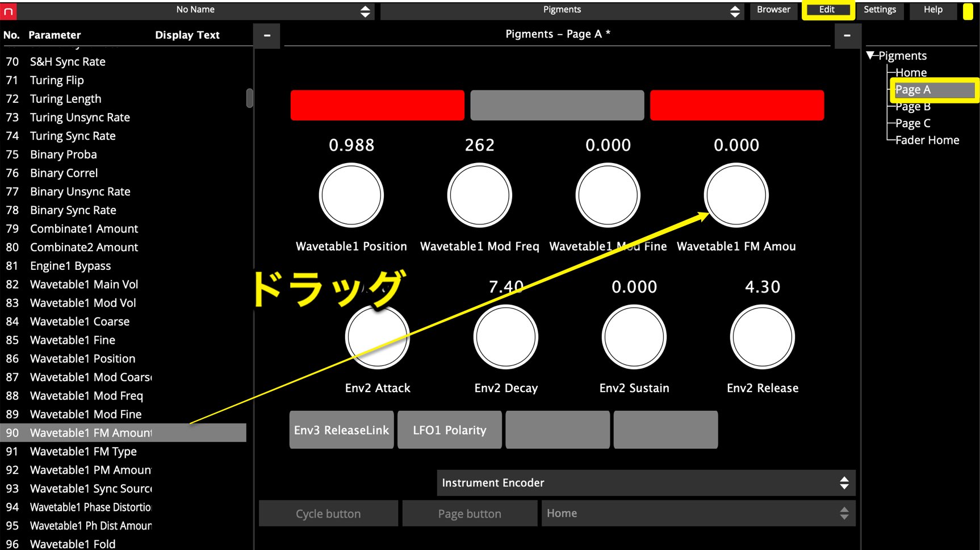Click the Cycle button
The height and width of the screenshot is (550, 980).
328,514
